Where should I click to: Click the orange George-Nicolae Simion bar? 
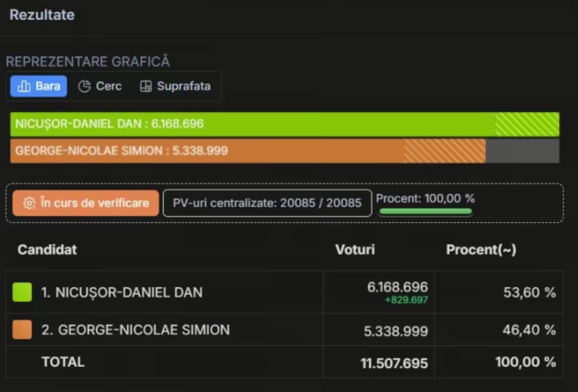click(x=246, y=151)
